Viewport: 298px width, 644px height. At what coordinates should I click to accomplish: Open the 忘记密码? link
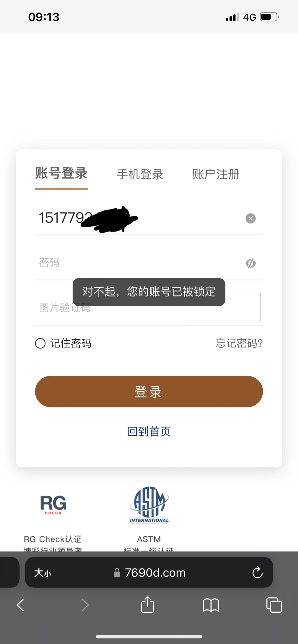[239, 343]
